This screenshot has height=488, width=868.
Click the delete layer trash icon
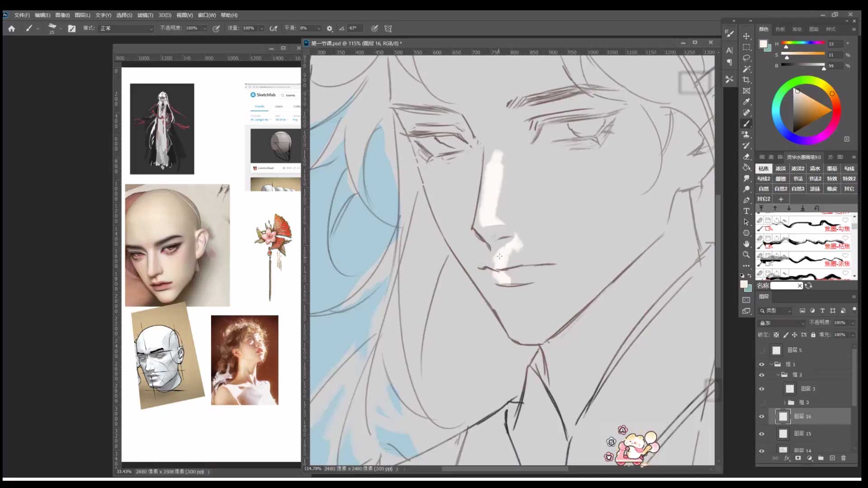[843, 458]
